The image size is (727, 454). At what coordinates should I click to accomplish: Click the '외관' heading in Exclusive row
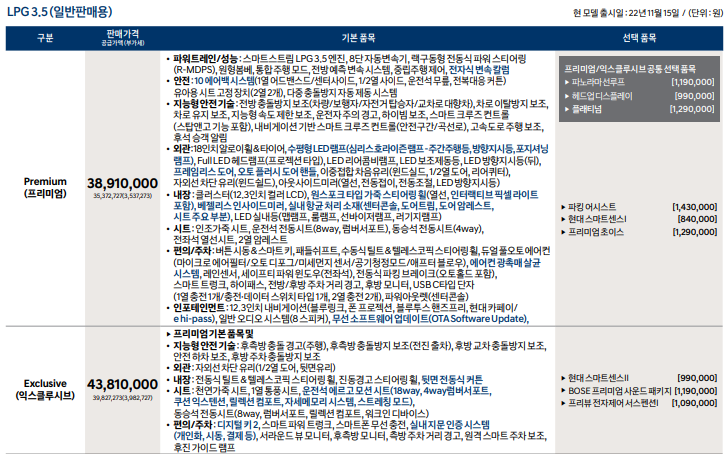181,368
